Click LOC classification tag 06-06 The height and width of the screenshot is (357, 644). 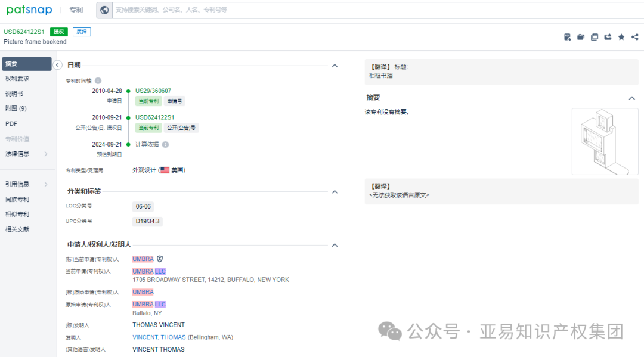click(x=143, y=206)
